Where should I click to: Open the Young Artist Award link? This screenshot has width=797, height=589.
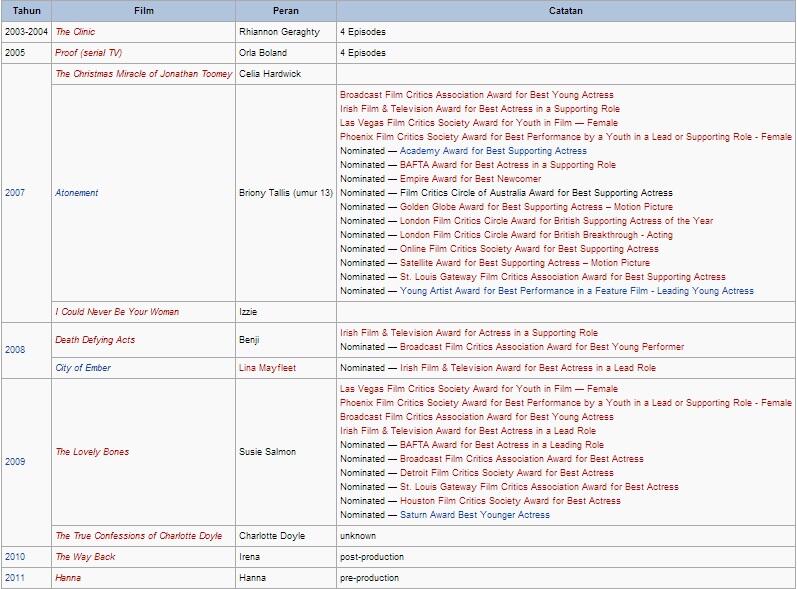[x=577, y=291]
